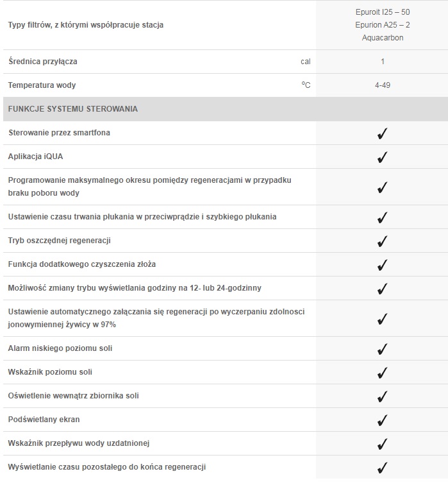Image resolution: width=448 pixels, height=494 pixels.
Task: Click checkmark for Funkcja dodatkowego czyszczenia złoża
Action: coord(383,265)
